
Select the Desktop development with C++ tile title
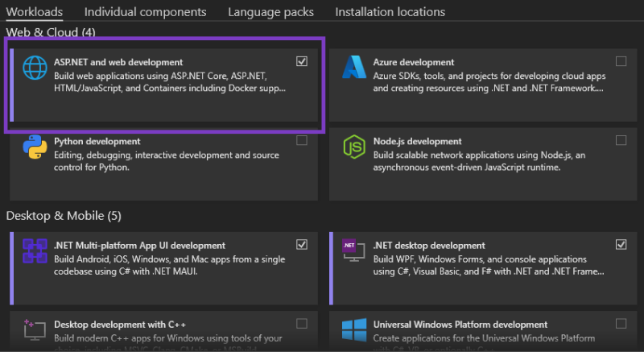coord(120,325)
